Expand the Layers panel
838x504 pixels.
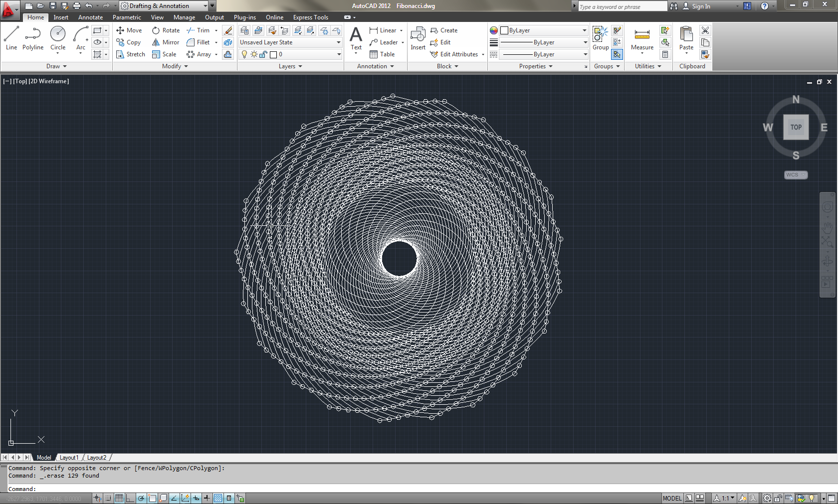290,66
